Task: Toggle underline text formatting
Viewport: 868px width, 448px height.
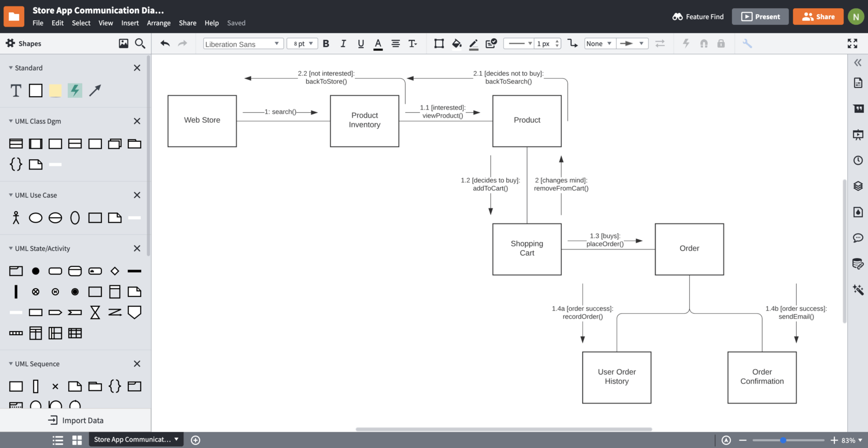Action: pyautogui.click(x=361, y=43)
